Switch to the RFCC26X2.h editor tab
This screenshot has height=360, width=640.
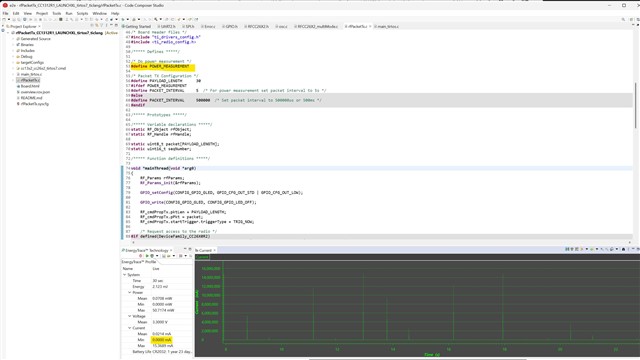(257, 27)
